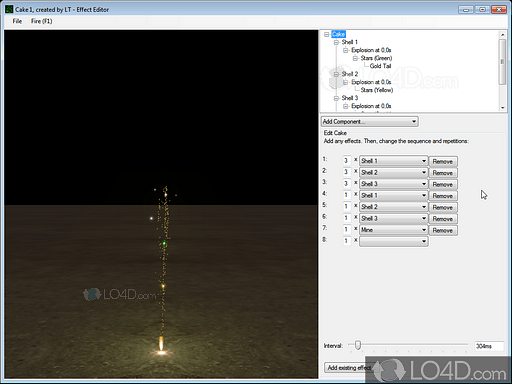Select Shell 1 in the tree
512x384 pixels.
point(349,42)
